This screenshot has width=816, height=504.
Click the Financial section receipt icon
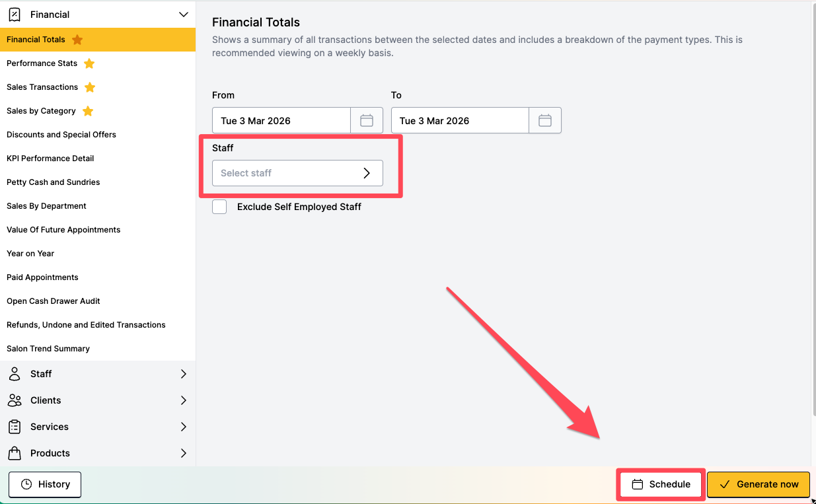click(x=15, y=15)
